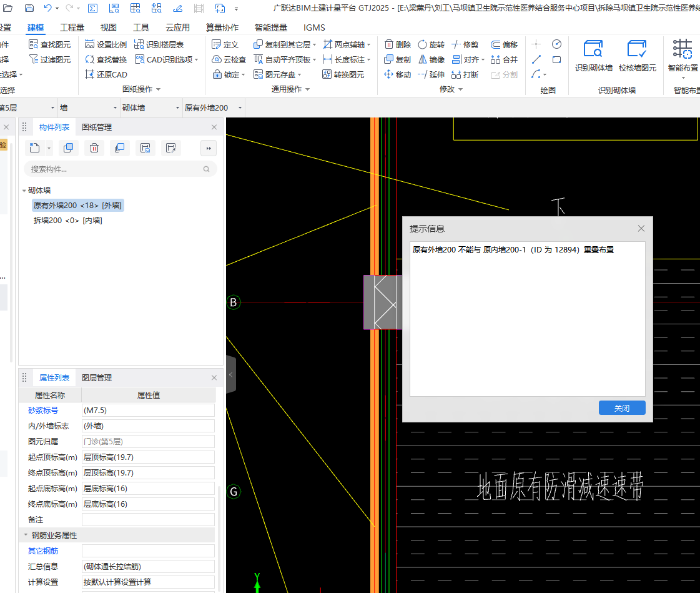Switch to 工程量 ribbon tab
Viewport: 700px width, 593px height.
coord(72,27)
